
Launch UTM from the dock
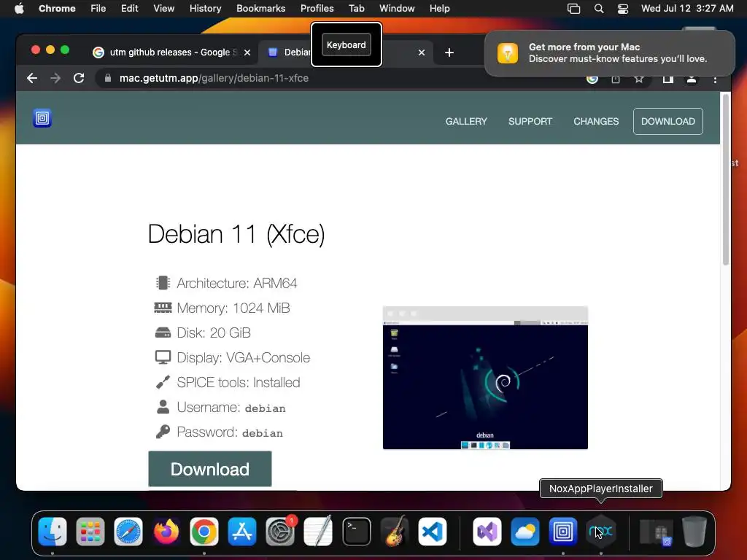pyautogui.click(x=562, y=532)
